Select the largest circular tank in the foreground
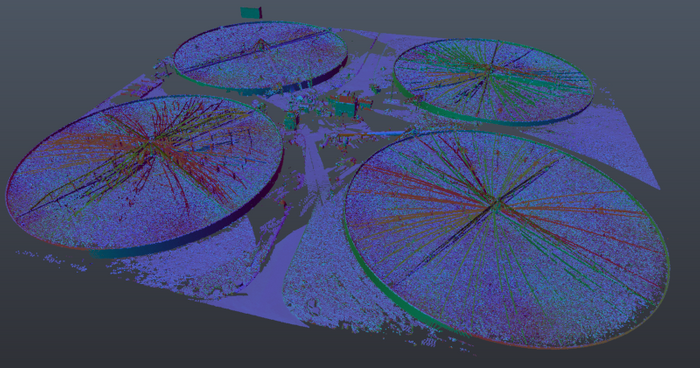Image resolution: width=700 pixels, height=368 pixels. point(507,238)
